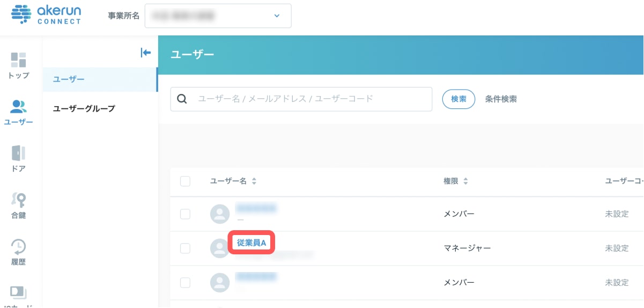Check the first user row checkbox

pyautogui.click(x=186, y=214)
